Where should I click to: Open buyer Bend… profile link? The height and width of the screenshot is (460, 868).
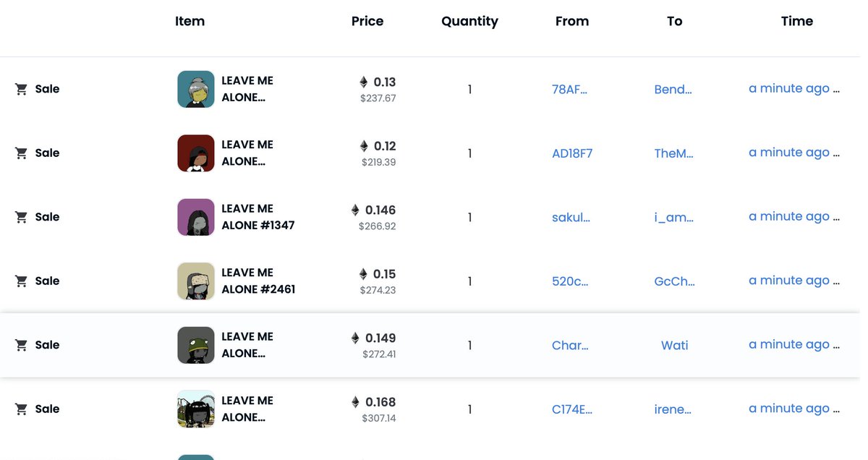pyautogui.click(x=673, y=89)
